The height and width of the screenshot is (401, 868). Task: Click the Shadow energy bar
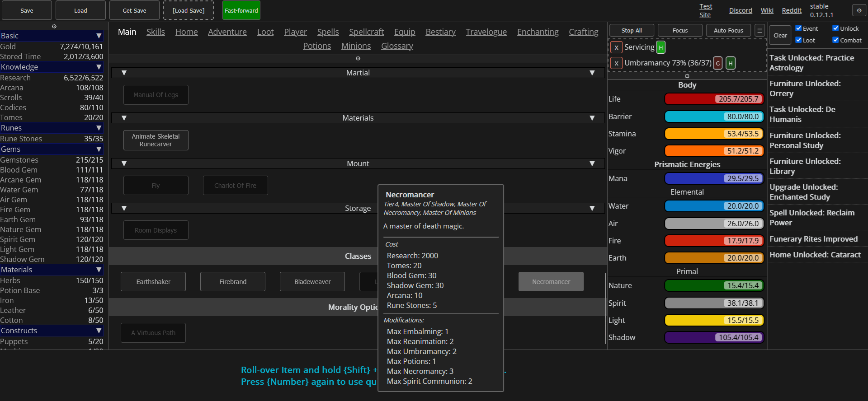(714, 337)
